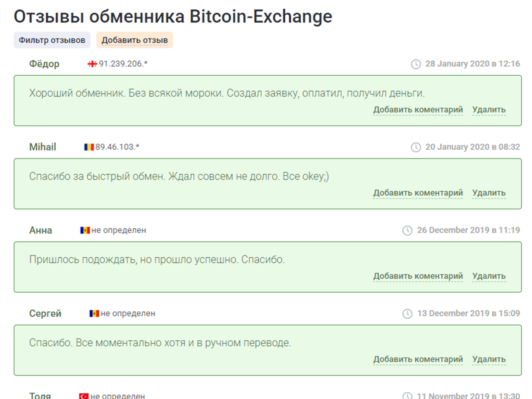Delete Mihail's review

point(489,193)
